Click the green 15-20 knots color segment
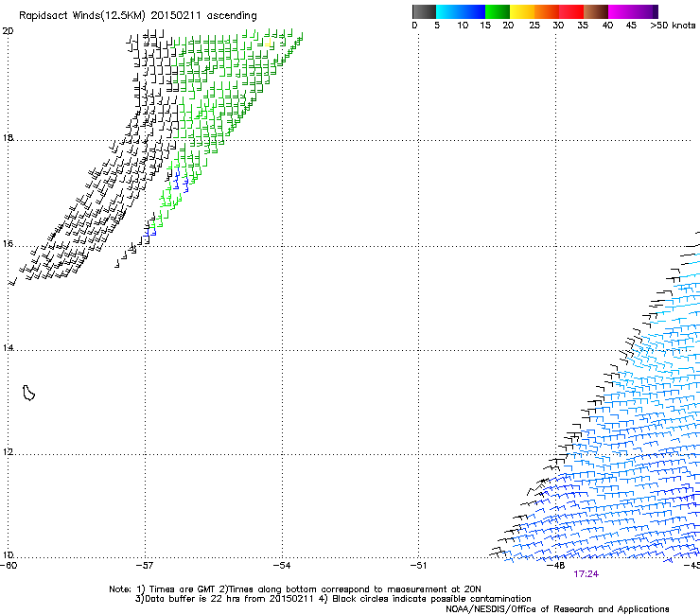Image resolution: width=700 pixels, height=615 pixels. pos(498,11)
